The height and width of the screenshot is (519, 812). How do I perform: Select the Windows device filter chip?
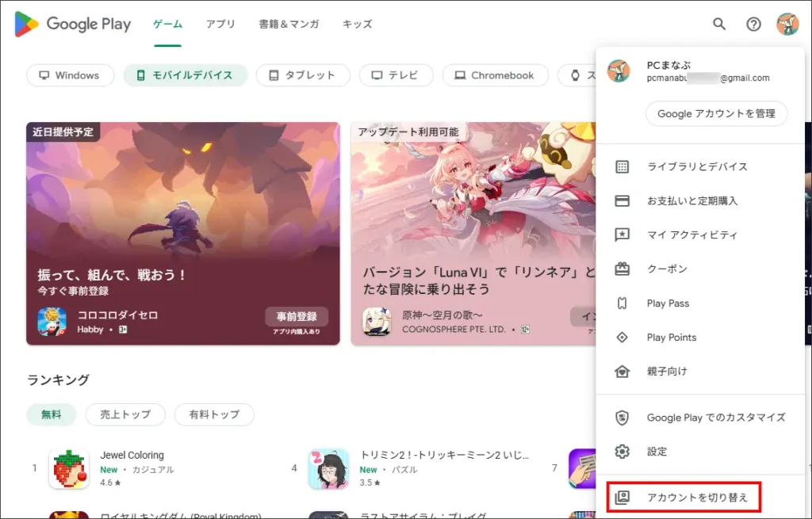[71, 75]
